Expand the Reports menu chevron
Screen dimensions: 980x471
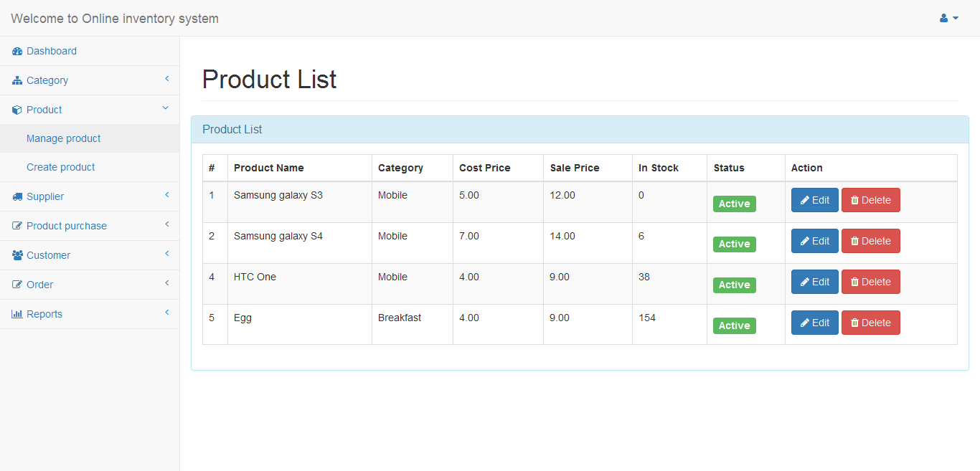[167, 313]
